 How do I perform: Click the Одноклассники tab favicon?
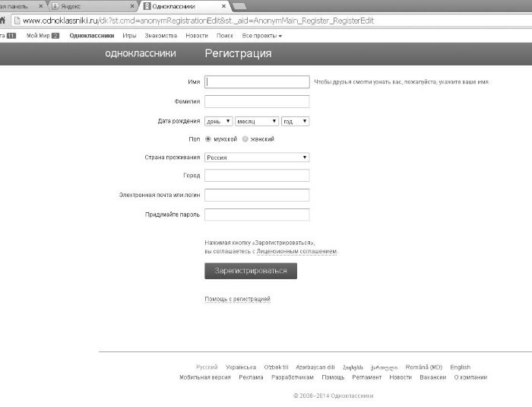tap(147, 6)
